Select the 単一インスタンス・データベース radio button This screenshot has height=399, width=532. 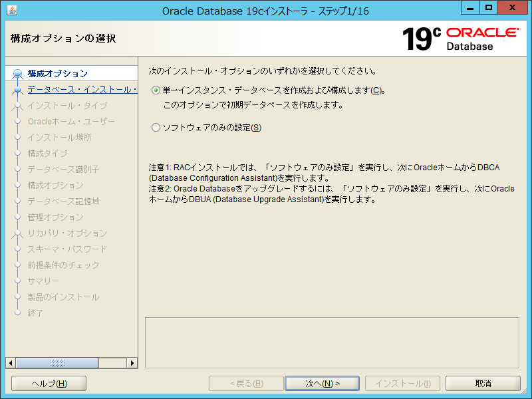point(156,90)
